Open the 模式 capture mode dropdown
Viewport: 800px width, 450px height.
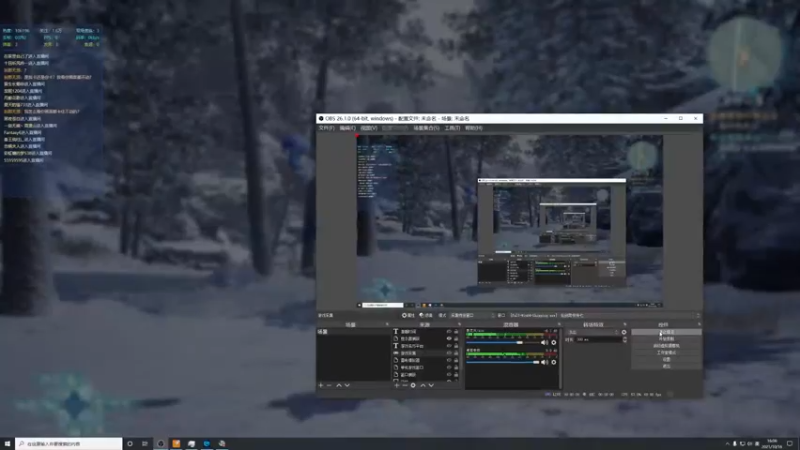tap(470, 315)
